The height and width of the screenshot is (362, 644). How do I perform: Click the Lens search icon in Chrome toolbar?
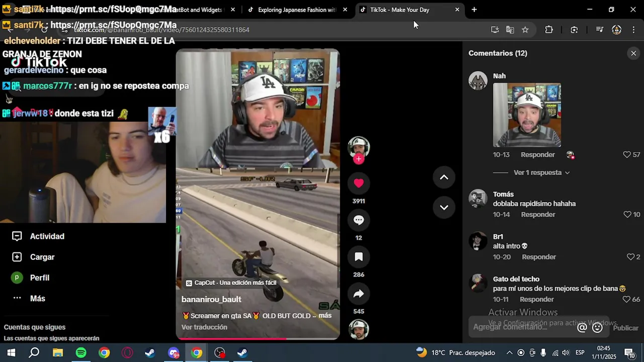(574, 30)
